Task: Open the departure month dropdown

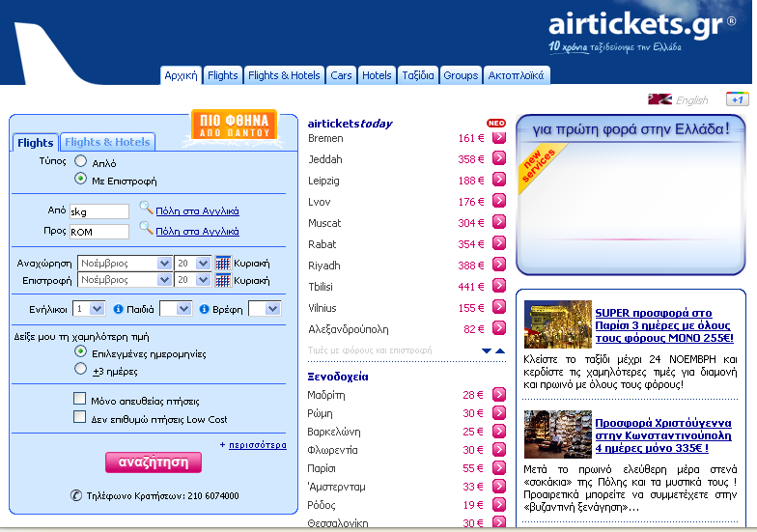Action: (x=125, y=263)
